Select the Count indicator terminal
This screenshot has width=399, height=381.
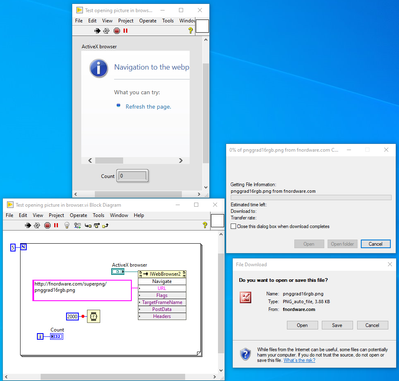pyautogui.click(x=57, y=337)
